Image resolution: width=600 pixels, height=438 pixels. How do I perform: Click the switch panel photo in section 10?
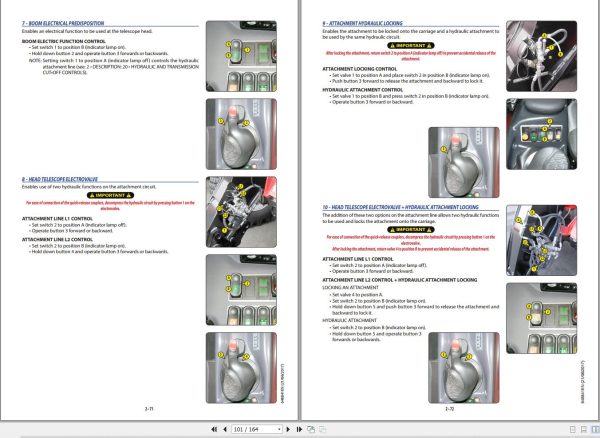click(x=541, y=318)
